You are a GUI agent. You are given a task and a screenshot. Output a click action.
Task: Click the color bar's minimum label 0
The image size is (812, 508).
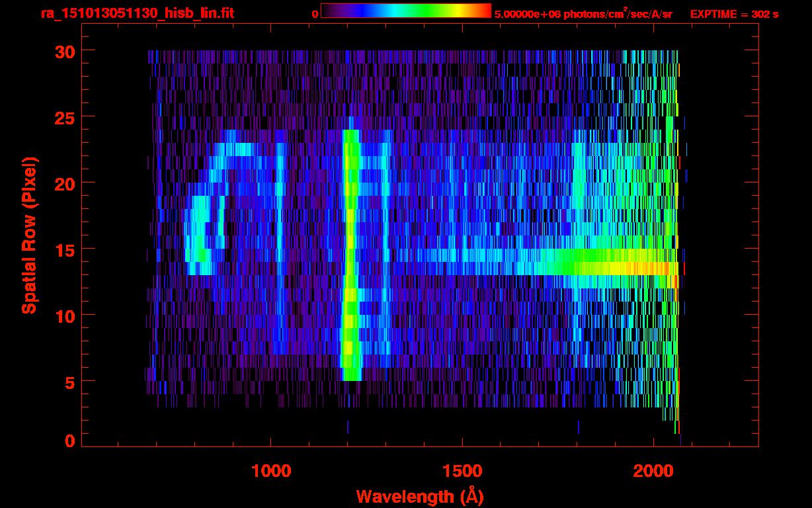(x=315, y=14)
